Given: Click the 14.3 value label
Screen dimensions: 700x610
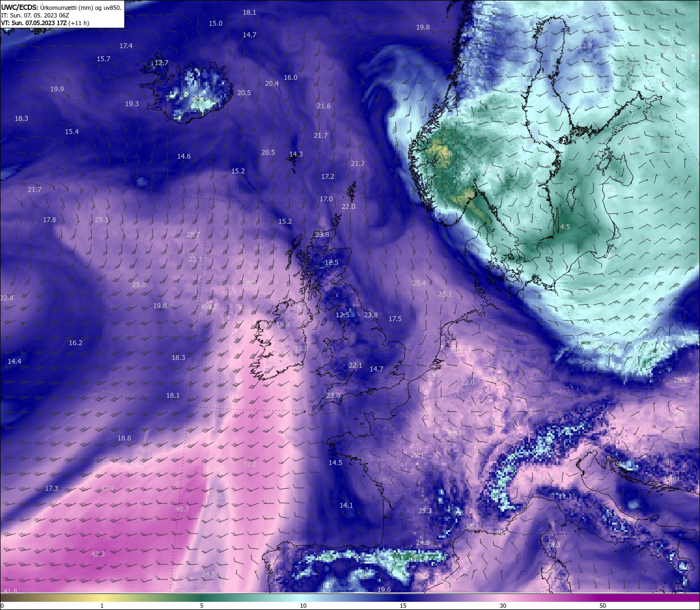Looking at the screenshot, I should point(296,154).
